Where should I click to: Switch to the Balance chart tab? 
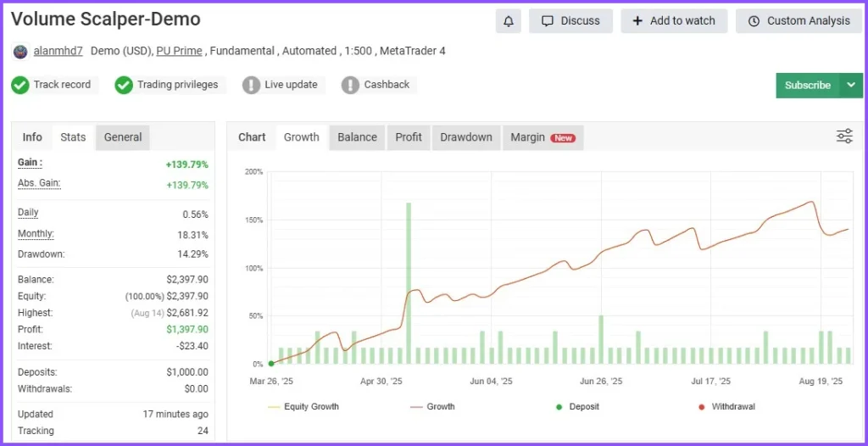click(358, 137)
